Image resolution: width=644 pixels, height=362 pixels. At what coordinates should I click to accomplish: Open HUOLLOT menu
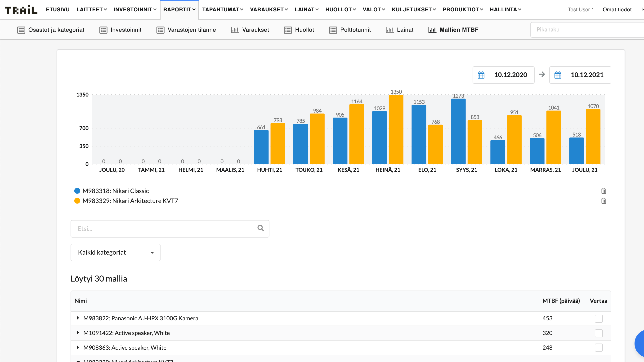340,9
